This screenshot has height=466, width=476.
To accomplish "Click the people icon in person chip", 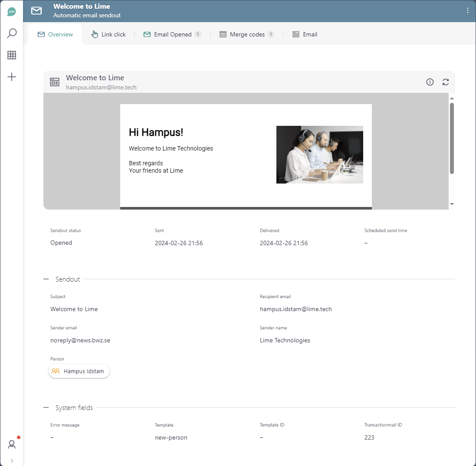I will click(x=56, y=371).
